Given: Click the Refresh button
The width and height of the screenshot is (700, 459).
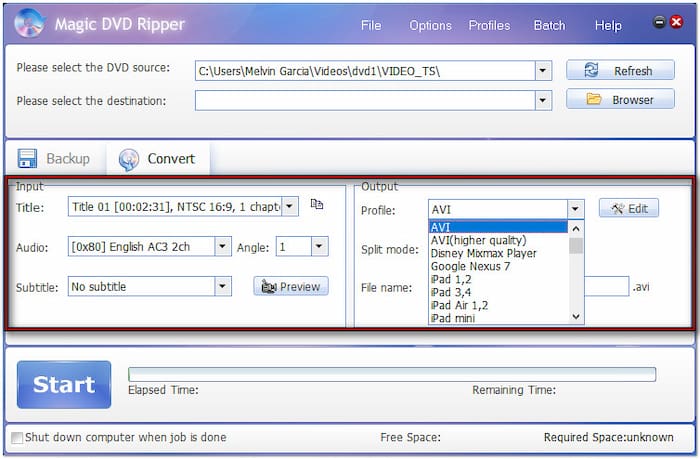Looking at the screenshot, I should (620, 71).
